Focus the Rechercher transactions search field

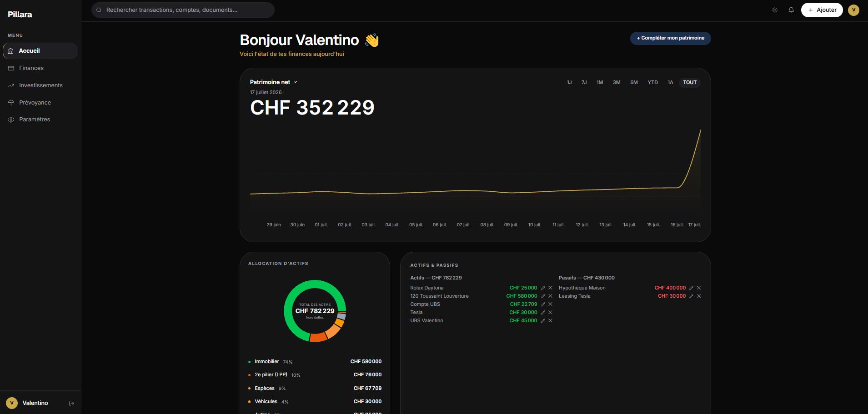click(183, 10)
